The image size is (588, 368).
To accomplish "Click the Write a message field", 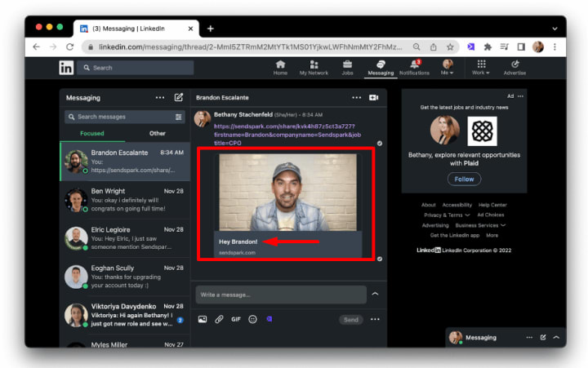I will coord(281,295).
